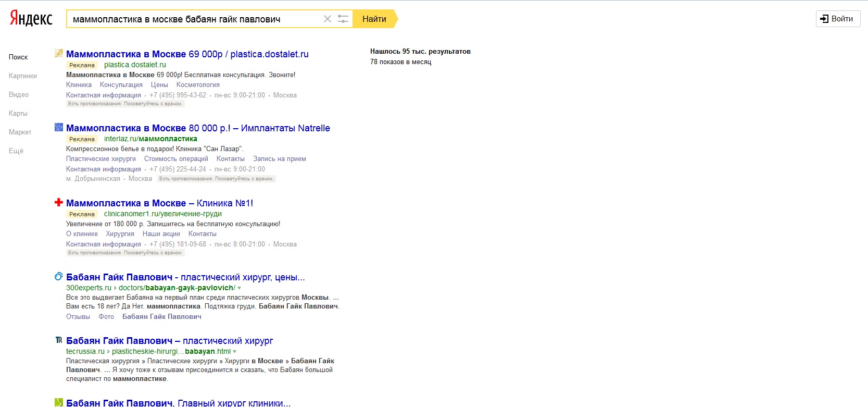Select the Поиск section
The height and width of the screenshot is (407, 868).
(18, 57)
